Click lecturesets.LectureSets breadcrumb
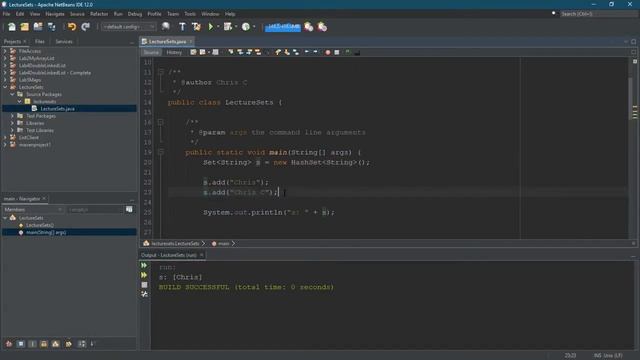Image resolution: width=640 pixels, height=360 pixels. click(175, 244)
